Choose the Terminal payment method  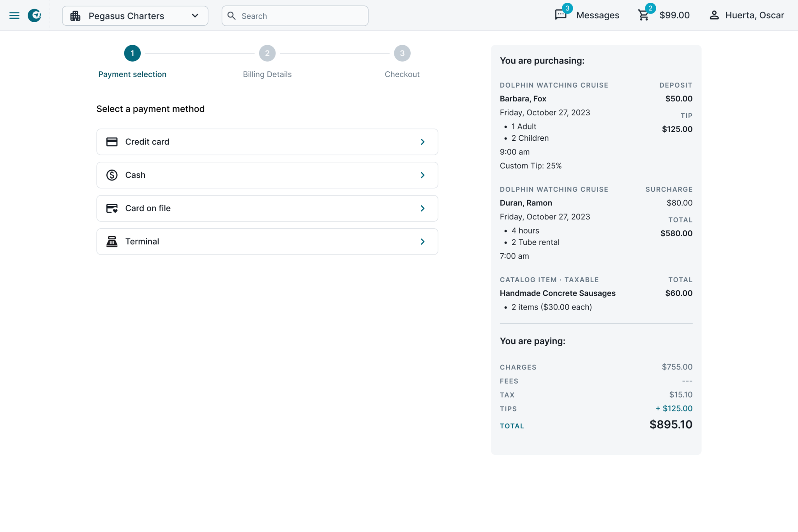[267, 241]
